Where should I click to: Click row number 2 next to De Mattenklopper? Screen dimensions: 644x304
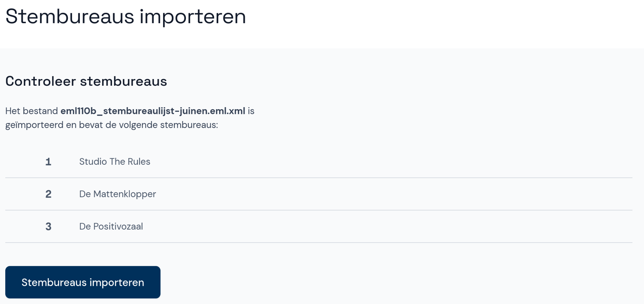coord(48,194)
